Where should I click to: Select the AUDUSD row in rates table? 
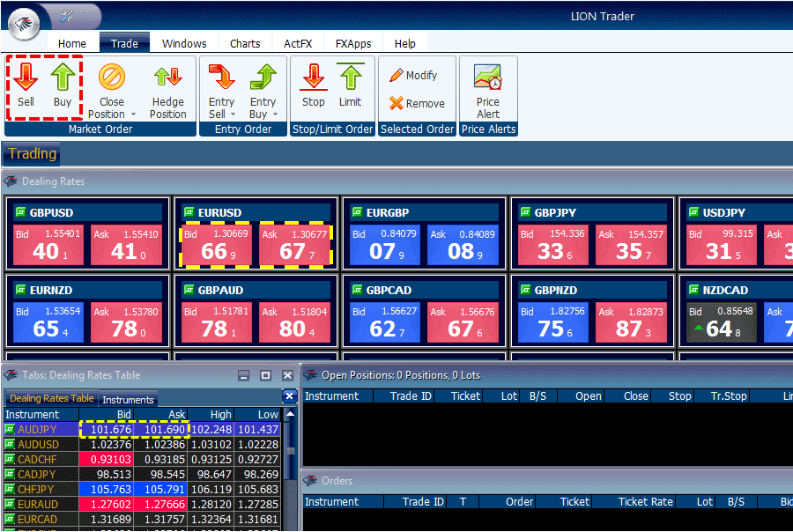pyautogui.click(x=142, y=445)
